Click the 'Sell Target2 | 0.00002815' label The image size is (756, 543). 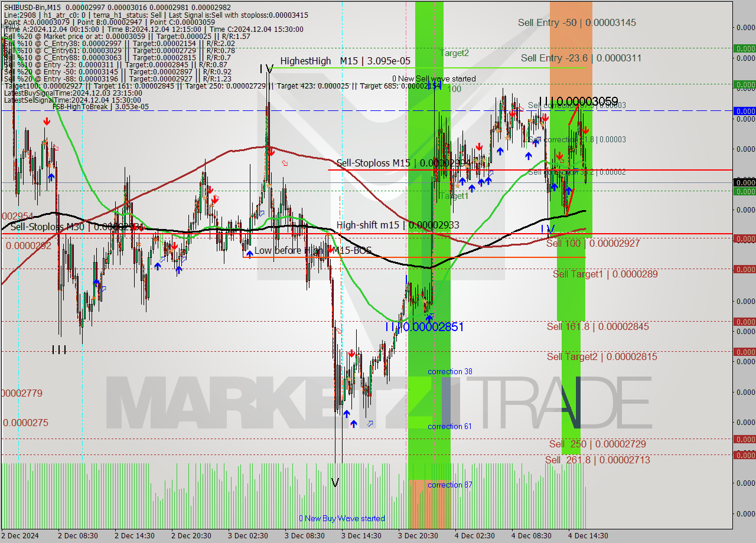click(602, 356)
